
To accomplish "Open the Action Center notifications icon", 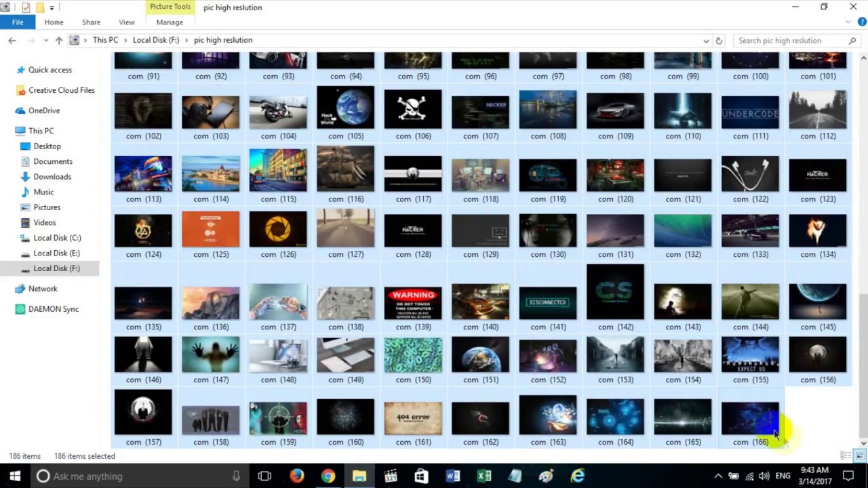I will [x=848, y=476].
